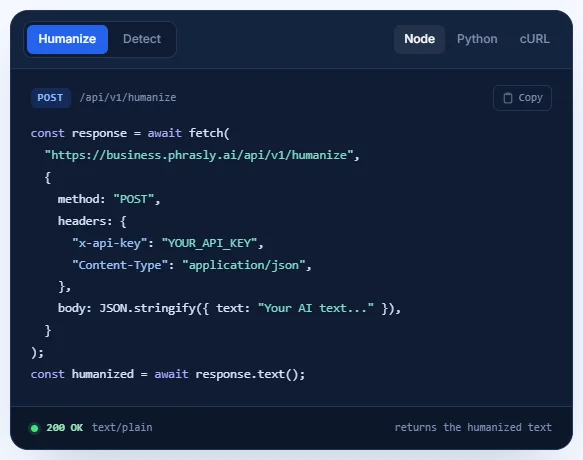Click the POST method badge
The image size is (583, 460).
coord(51,98)
